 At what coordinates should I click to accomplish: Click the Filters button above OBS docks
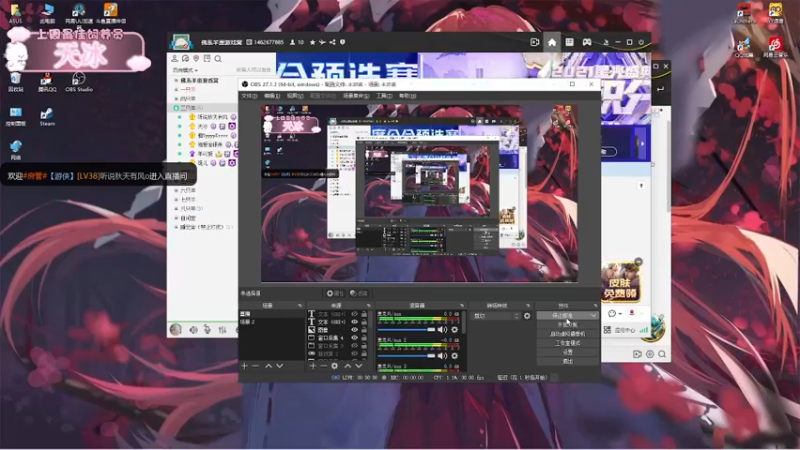click(x=359, y=293)
